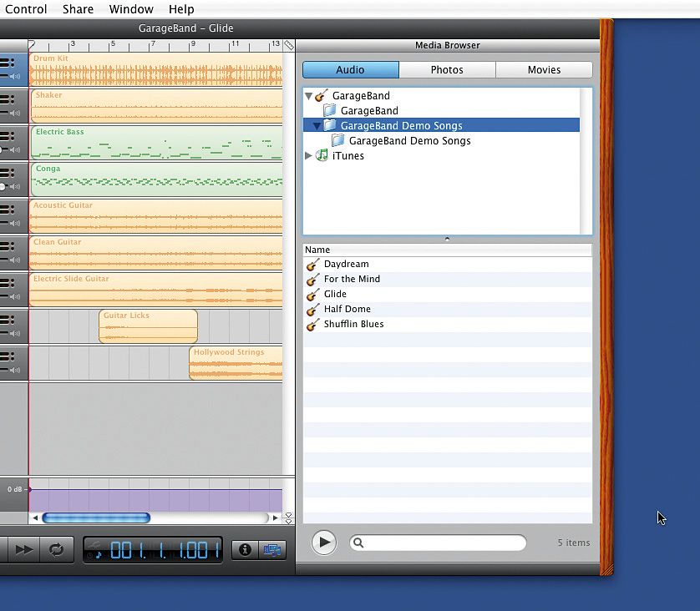
Task: Select the Acoustic Guitar region
Action: (156, 216)
